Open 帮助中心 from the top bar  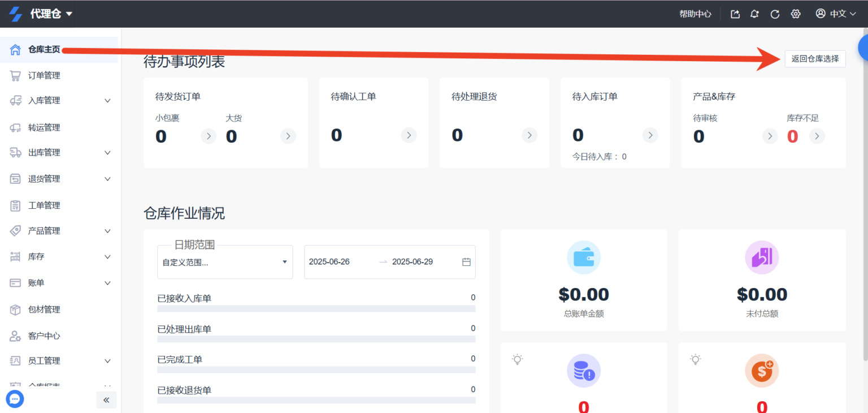695,14
